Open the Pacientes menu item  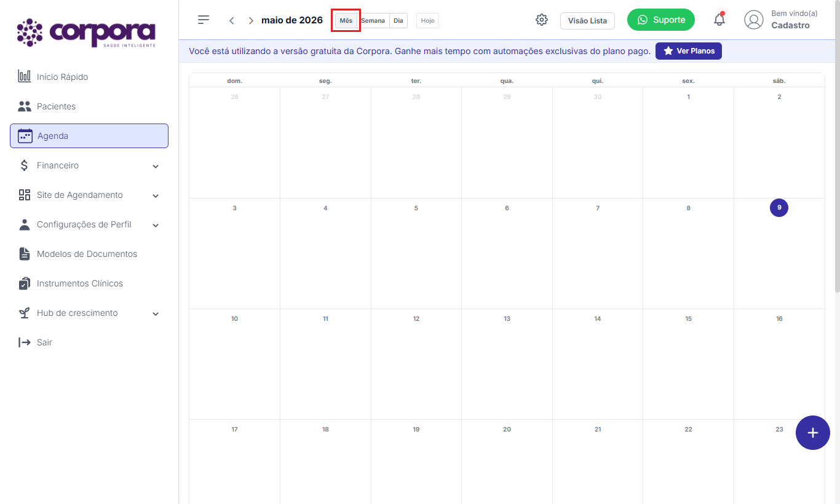tap(89, 106)
